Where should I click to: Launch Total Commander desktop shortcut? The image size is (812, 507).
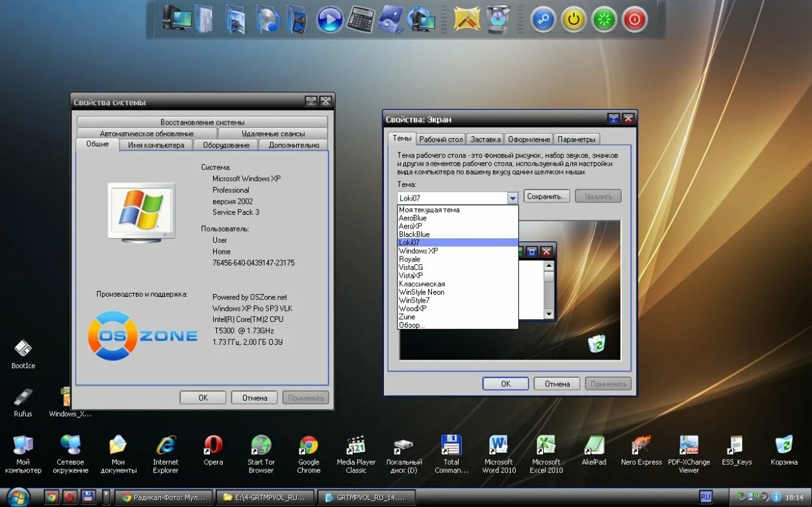[x=451, y=454]
